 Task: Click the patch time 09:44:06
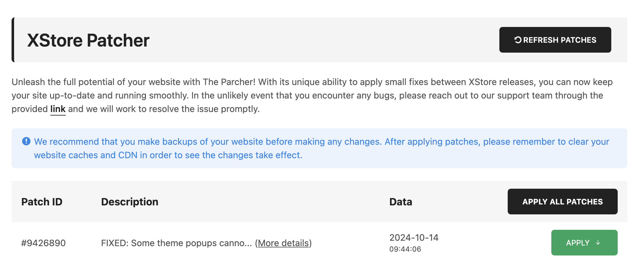[x=405, y=249]
